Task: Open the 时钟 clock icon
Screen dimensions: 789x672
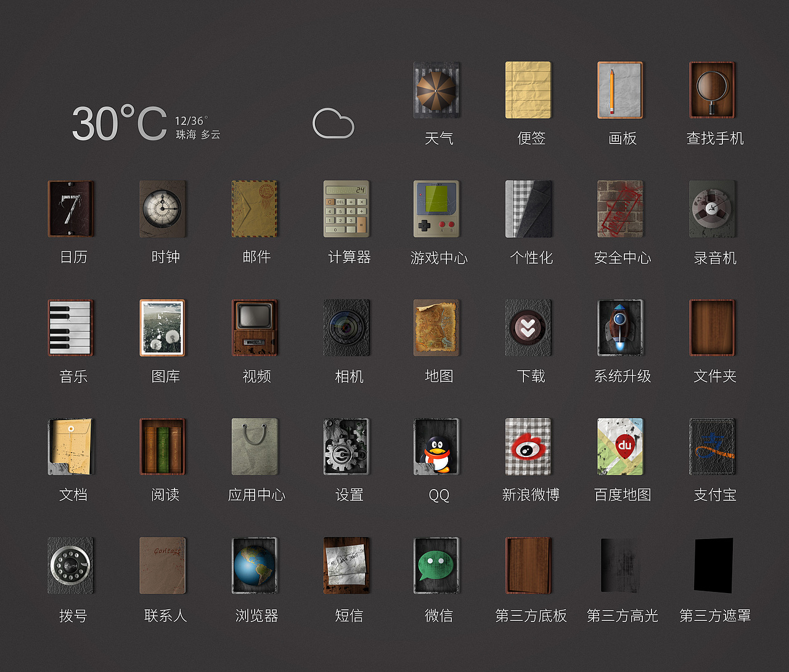Action: point(163,209)
